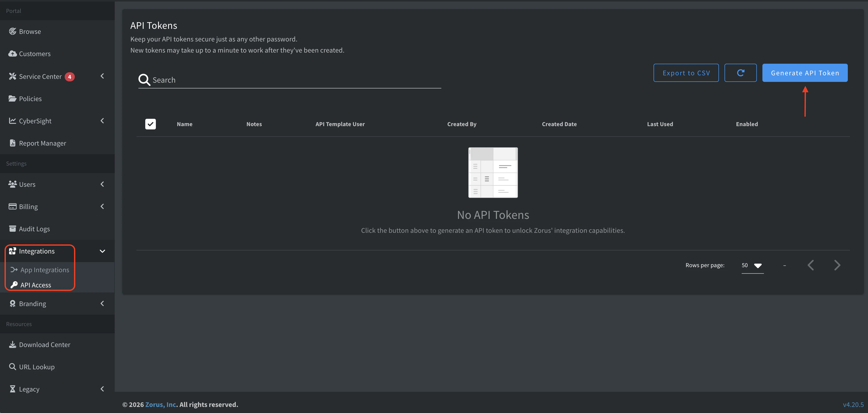Open the Zorus, Inc footer link

[x=161, y=404]
